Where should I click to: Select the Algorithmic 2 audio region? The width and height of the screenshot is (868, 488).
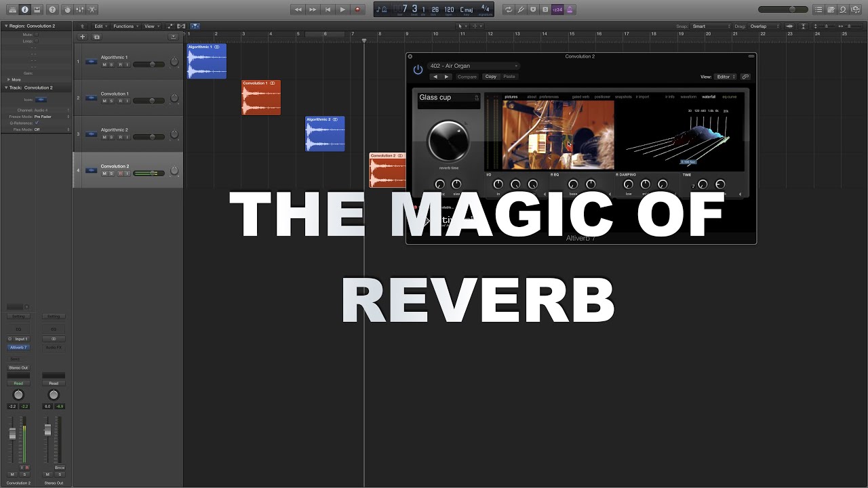coord(325,134)
